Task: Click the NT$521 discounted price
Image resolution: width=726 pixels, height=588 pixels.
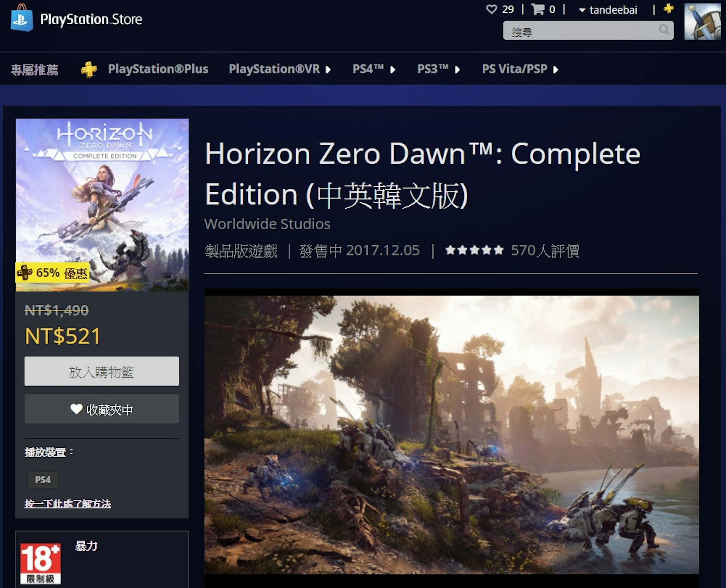Action: [63, 336]
